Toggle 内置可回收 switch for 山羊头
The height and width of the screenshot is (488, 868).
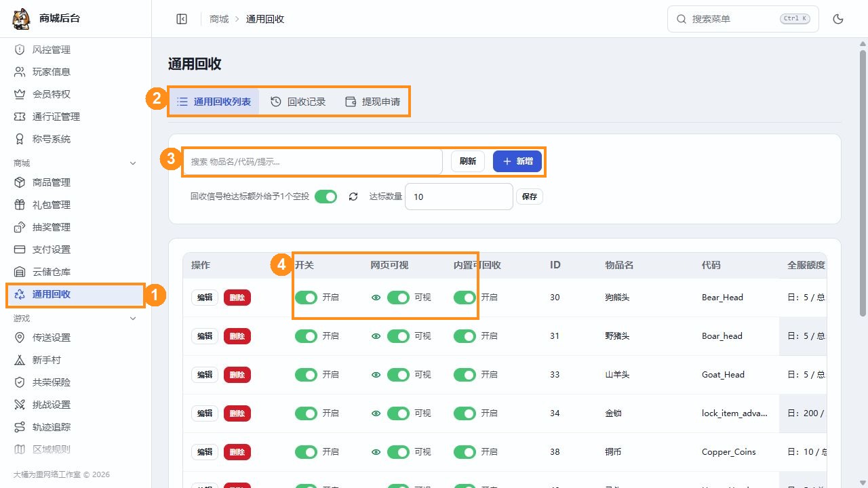tap(465, 375)
